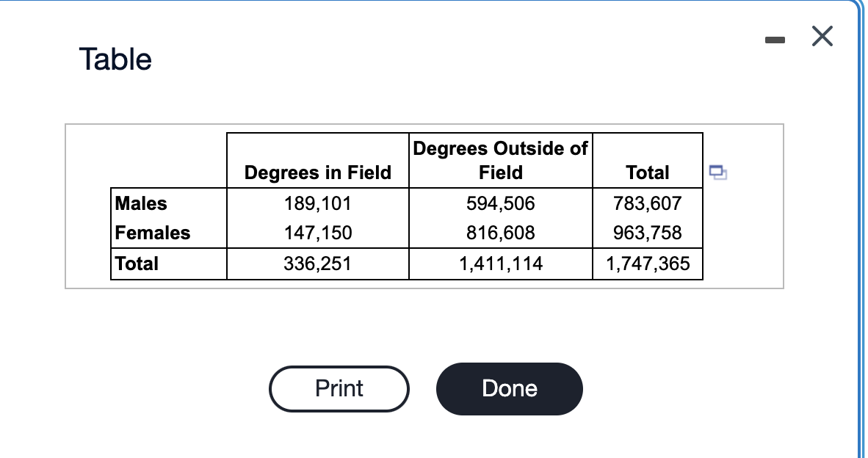
Task: Select the value 594,506
Action: [x=500, y=203]
